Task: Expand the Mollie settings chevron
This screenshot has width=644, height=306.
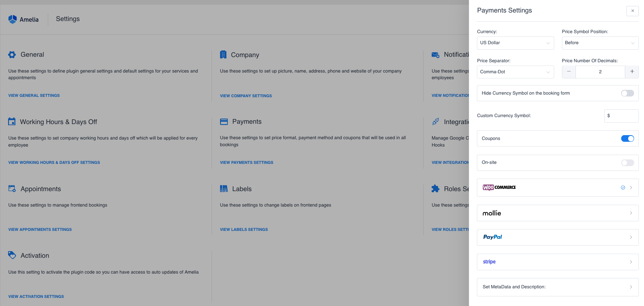Action: point(631,213)
